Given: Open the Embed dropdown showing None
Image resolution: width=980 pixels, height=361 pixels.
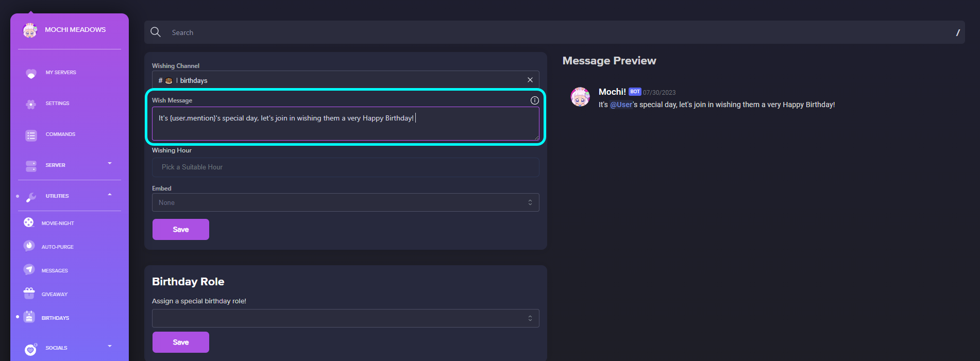Looking at the screenshot, I should pos(345,202).
